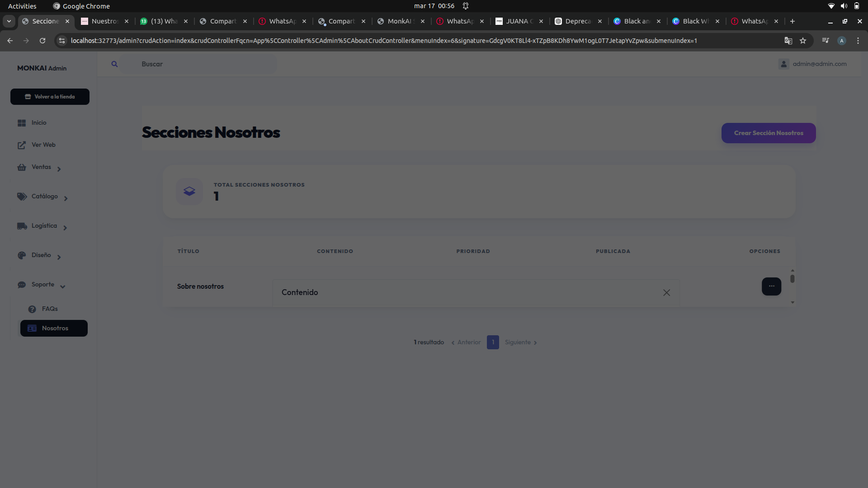
Task: Click the Inicio dashboard icon
Action: point(22,123)
